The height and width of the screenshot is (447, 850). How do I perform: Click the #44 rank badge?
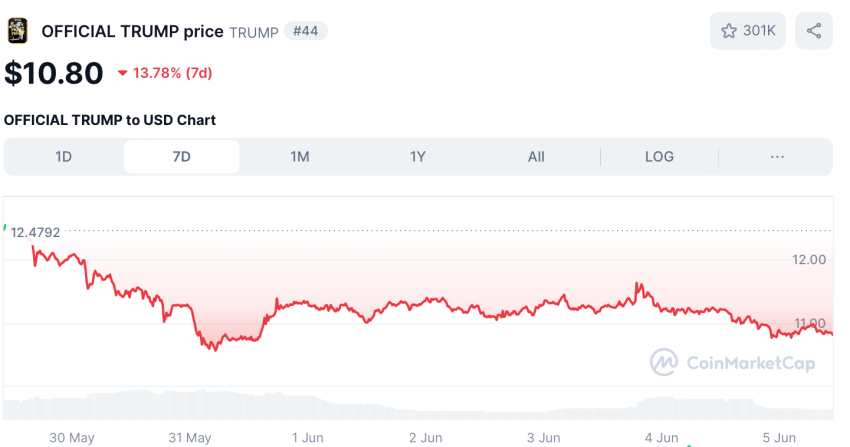tap(306, 31)
